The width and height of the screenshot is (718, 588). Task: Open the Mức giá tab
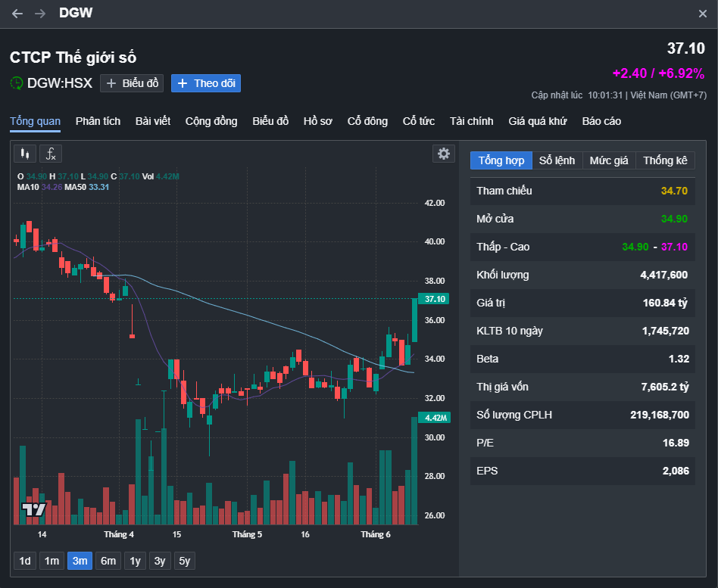pos(609,160)
